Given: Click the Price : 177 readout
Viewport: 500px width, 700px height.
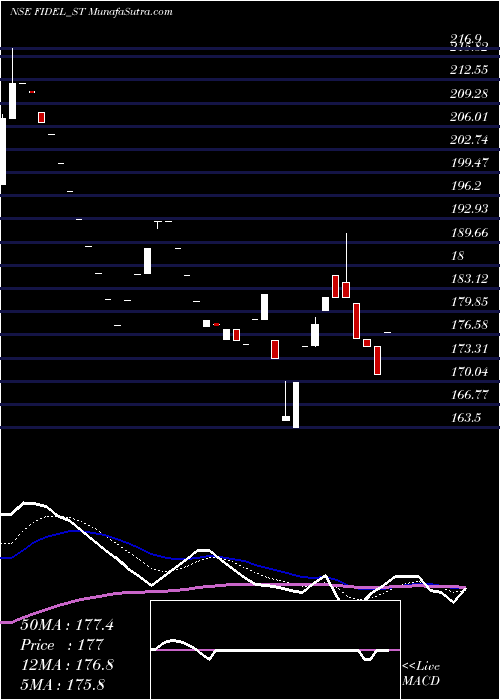Looking at the screenshot, I should 62,645.
